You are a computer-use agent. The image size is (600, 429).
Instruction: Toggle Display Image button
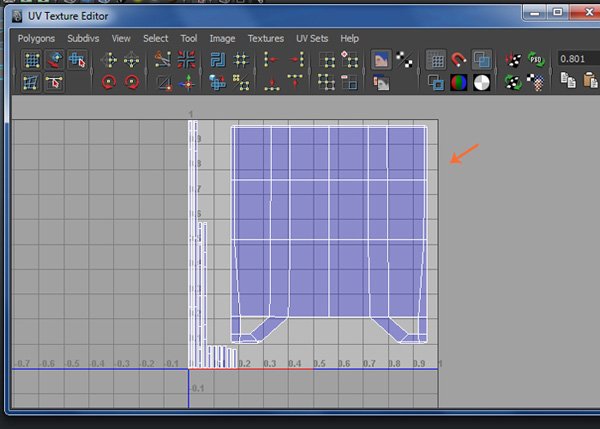click(x=381, y=60)
